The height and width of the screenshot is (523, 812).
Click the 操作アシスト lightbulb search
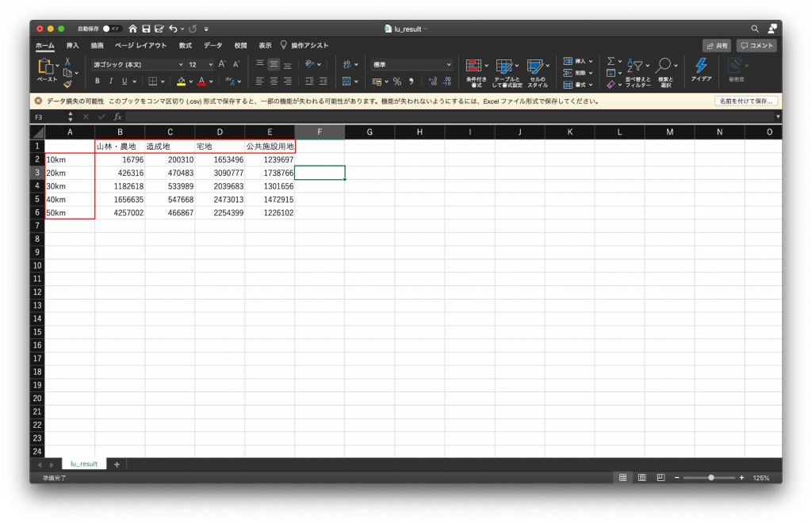(x=304, y=45)
